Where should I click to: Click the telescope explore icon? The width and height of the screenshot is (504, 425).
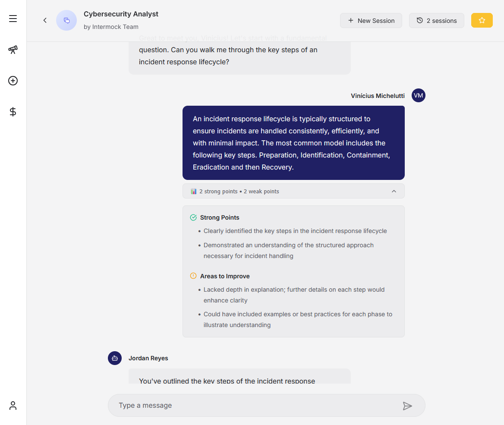click(13, 50)
